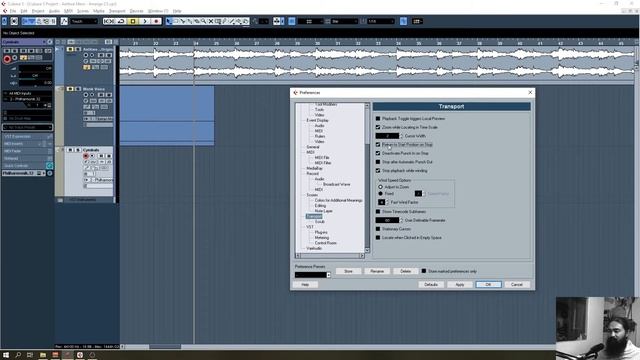640x360 pixels.
Task: Enable Locate when Clicked in Empty Space
Action: pyautogui.click(x=378, y=238)
